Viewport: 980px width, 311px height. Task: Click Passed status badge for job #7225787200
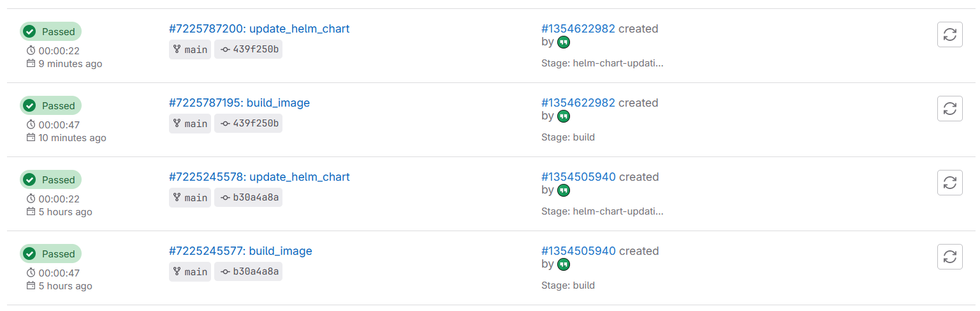[51, 32]
